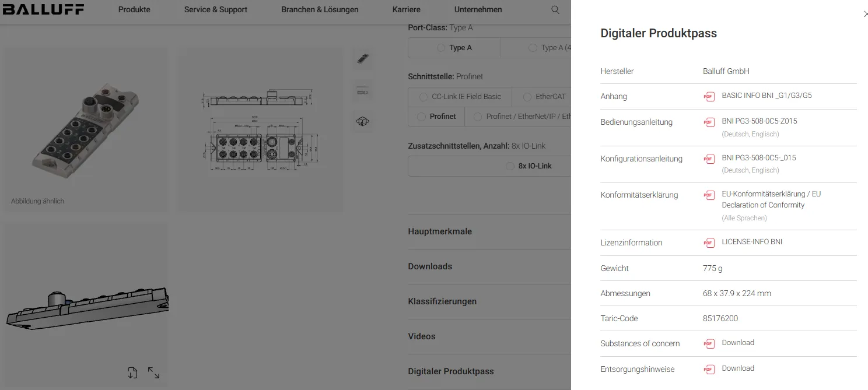Viewport: 868px width, 390px height.
Task: Open the 3D cube view thumbnail icon
Action: coord(363,121)
